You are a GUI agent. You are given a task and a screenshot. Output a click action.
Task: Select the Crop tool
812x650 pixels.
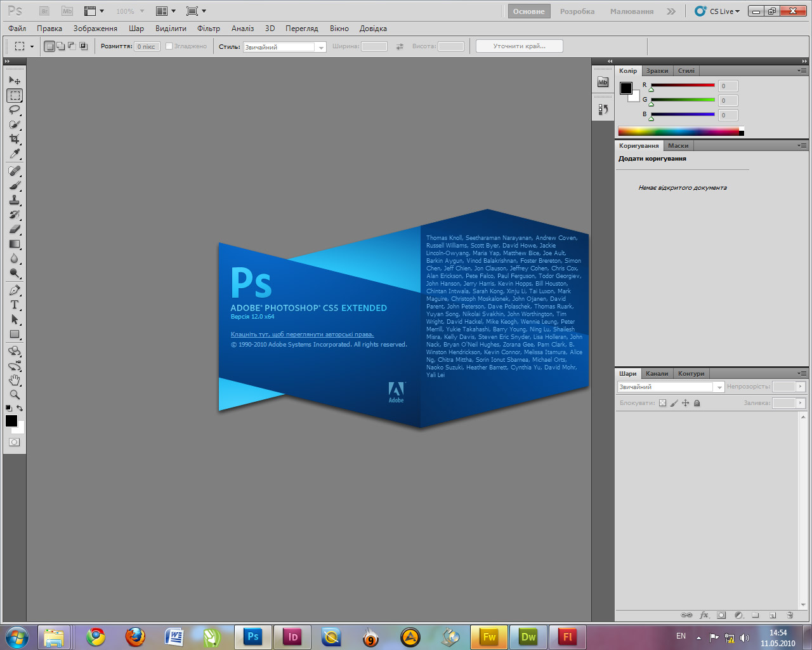tap(15, 139)
